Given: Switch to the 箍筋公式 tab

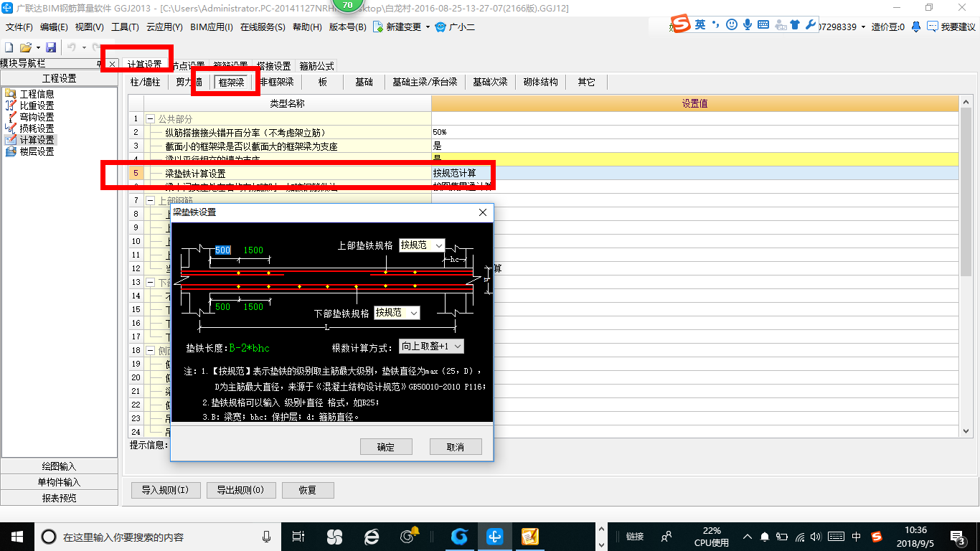Looking at the screenshot, I should pyautogui.click(x=316, y=66).
